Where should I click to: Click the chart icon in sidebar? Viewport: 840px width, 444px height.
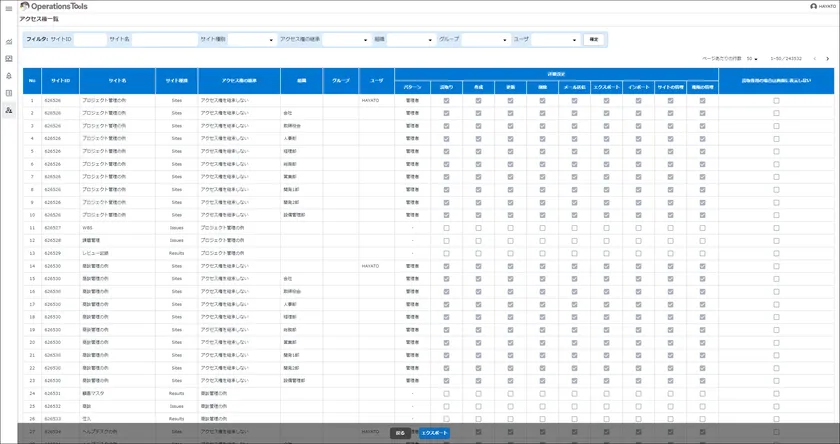click(9, 42)
